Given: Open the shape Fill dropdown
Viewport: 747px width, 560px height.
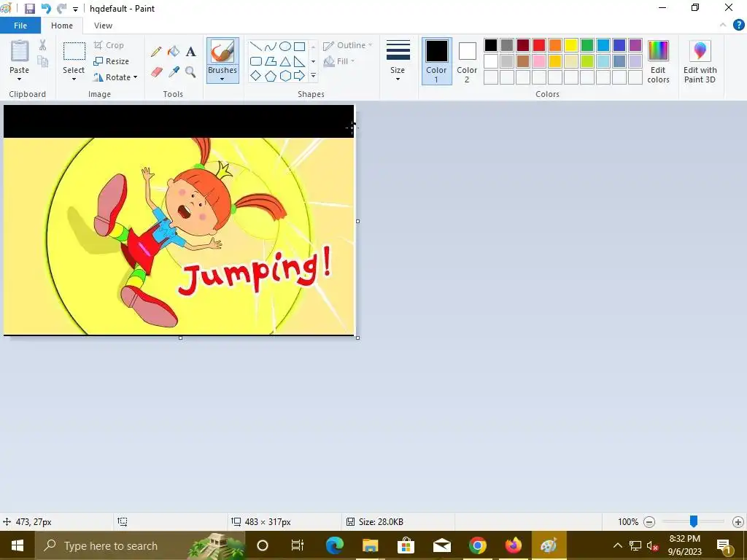Looking at the screenshot, I should 338,61.
